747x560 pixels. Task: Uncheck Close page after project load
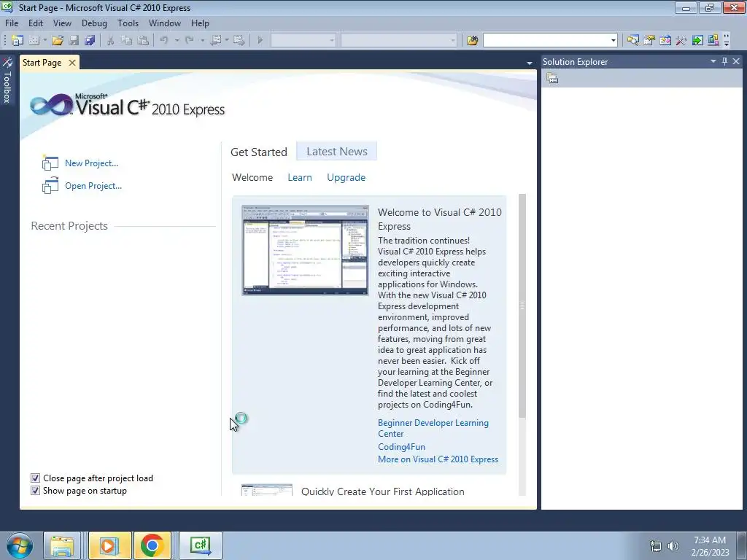point(35,478)
